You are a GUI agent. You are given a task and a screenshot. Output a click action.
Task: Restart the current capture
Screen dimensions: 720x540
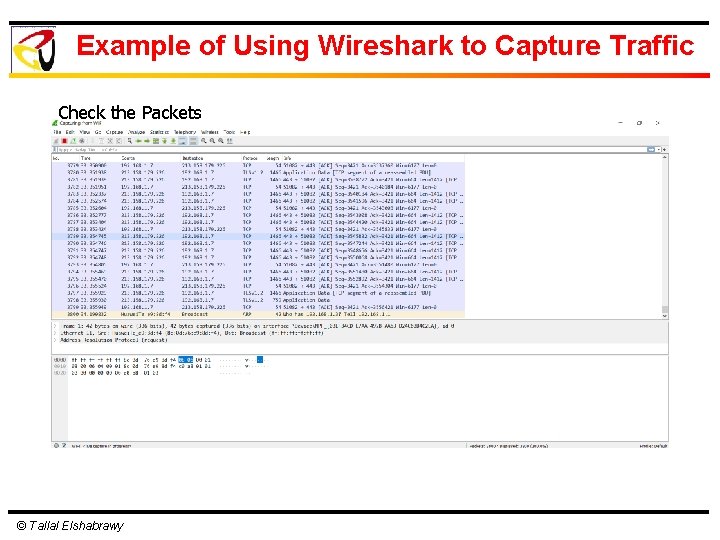[x=73, y=141]
